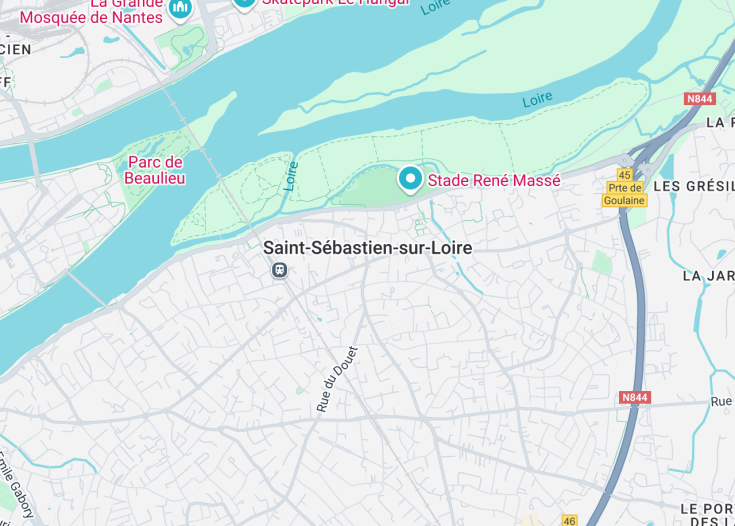This screenshot has height=526, width=735.
Task: Select the Grande Mosquée de Nantes pin
Action: 180,9
